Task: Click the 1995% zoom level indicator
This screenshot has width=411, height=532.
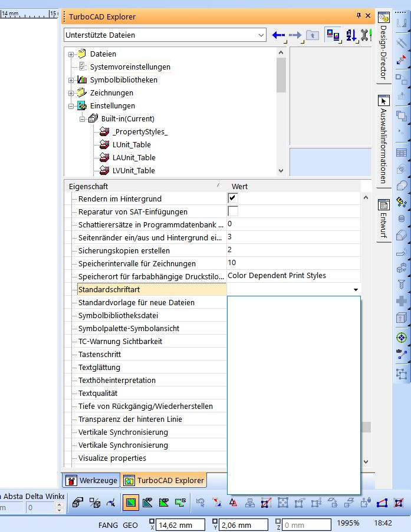Action: click(348, 523)
